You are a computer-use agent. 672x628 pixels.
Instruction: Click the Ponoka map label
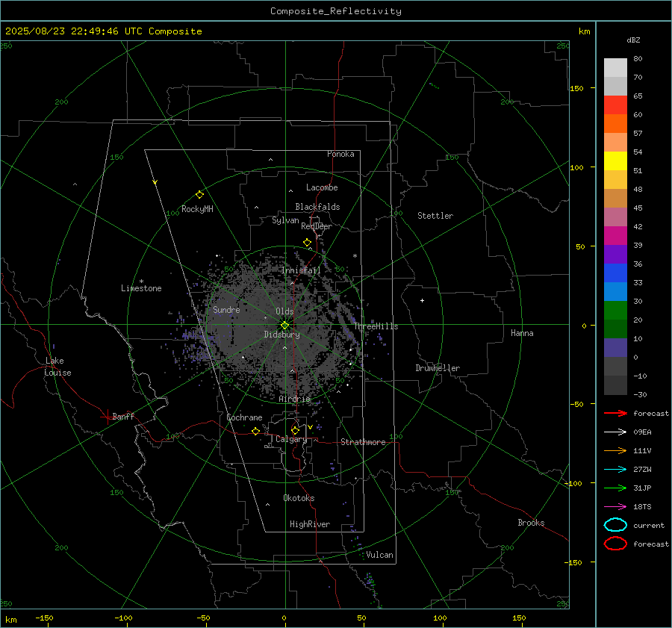click(x=340, y=154)
